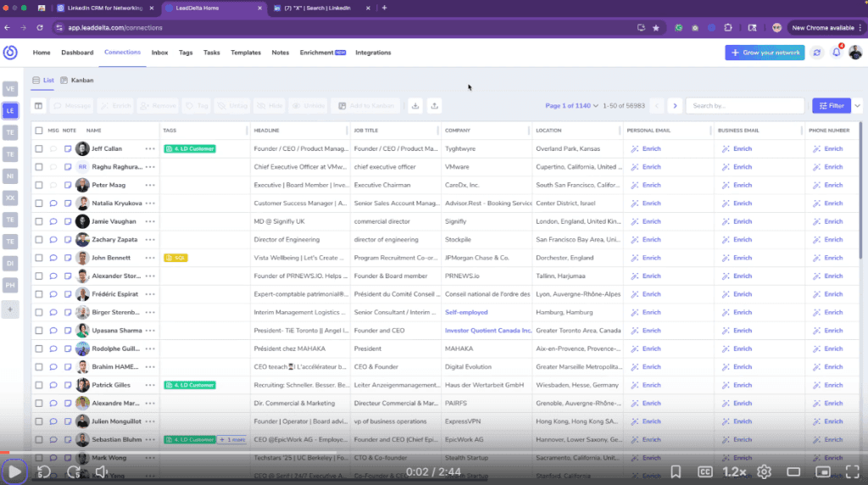Click the upload import icon
Image resolution: width=868 pixels, height=485 pixels.
pos(435,106)
